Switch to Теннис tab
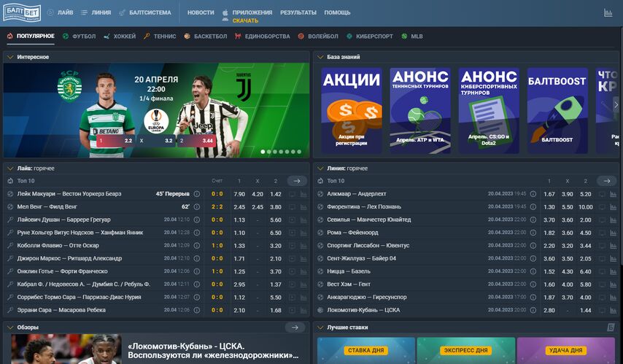Screen dimensions: 623x364 160,36
